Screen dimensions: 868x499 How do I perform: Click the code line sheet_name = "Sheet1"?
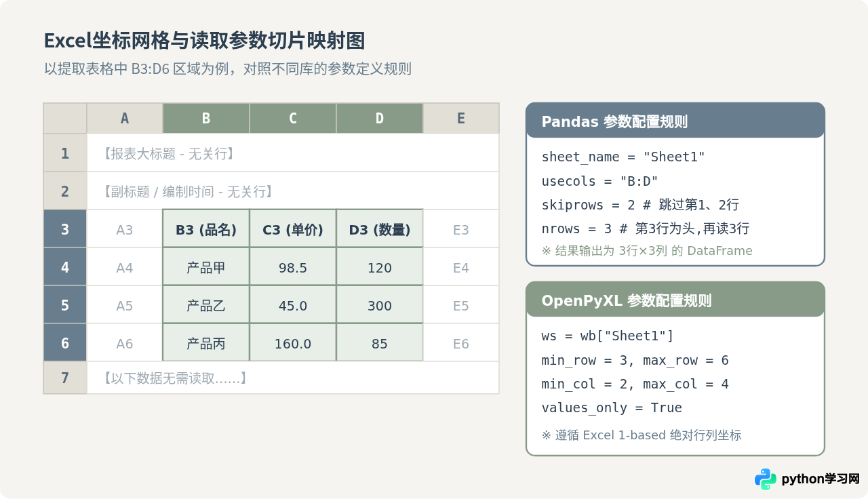click(x=623, y=157)
